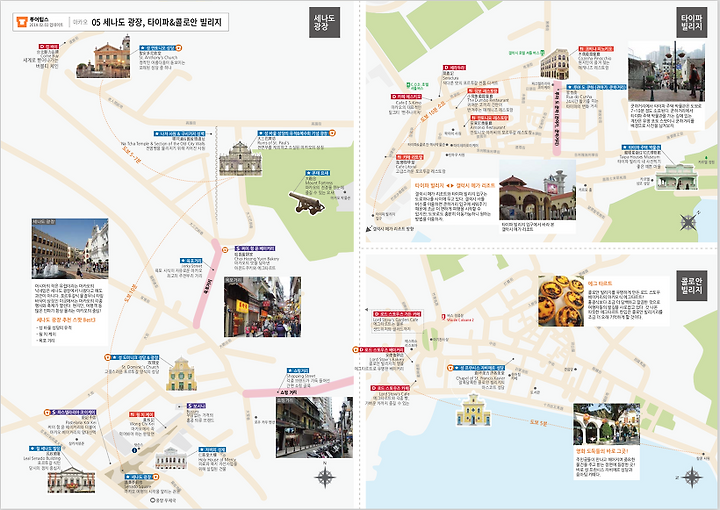Click the green Galaxy shuttle bus icon

point(542,53)
